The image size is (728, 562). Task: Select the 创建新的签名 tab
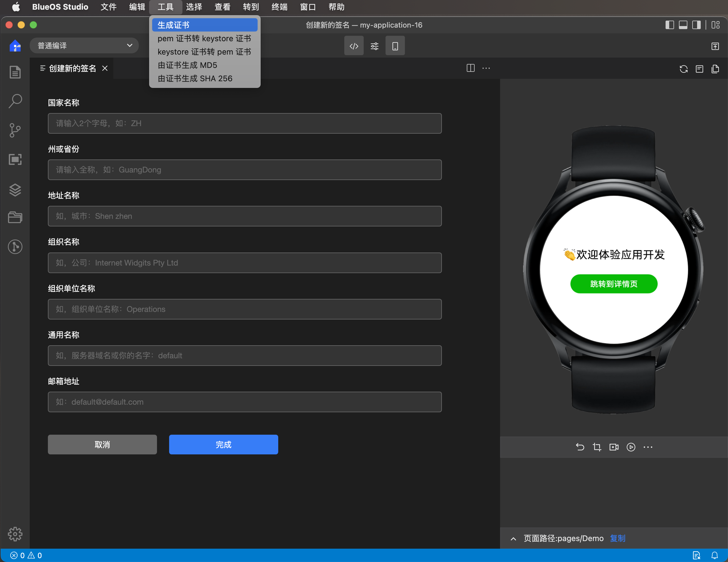(72, 68)
